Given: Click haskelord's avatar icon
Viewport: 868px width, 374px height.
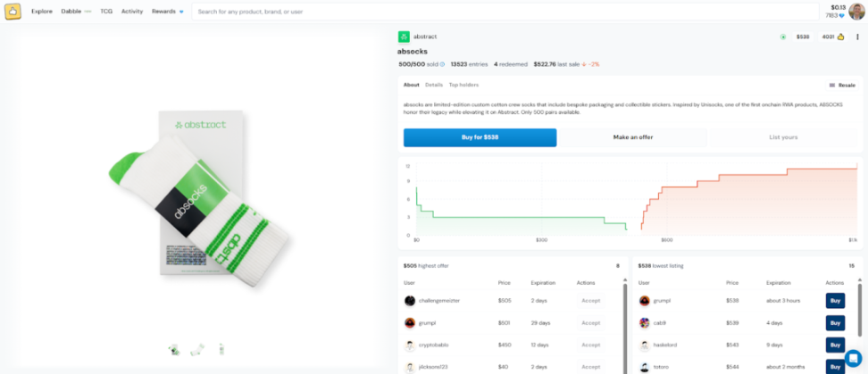Looking at the screenshot, I should [x=645, y=345].
